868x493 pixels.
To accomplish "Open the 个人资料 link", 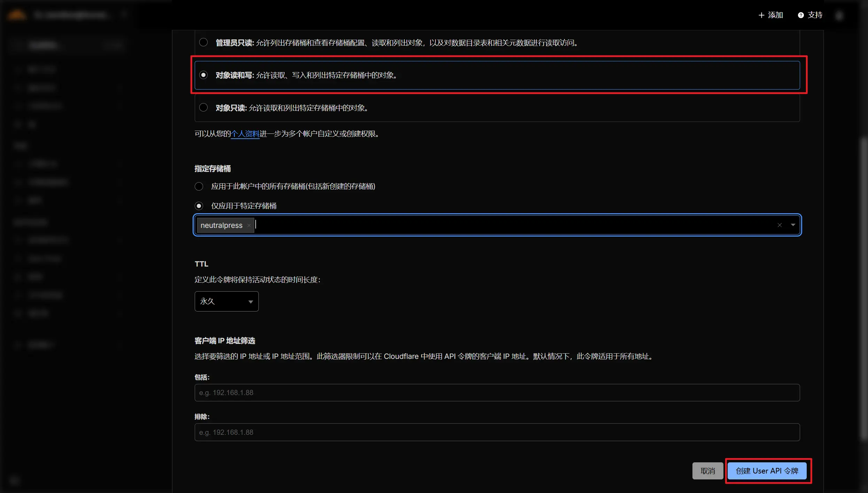I will (x=245, y=134).
